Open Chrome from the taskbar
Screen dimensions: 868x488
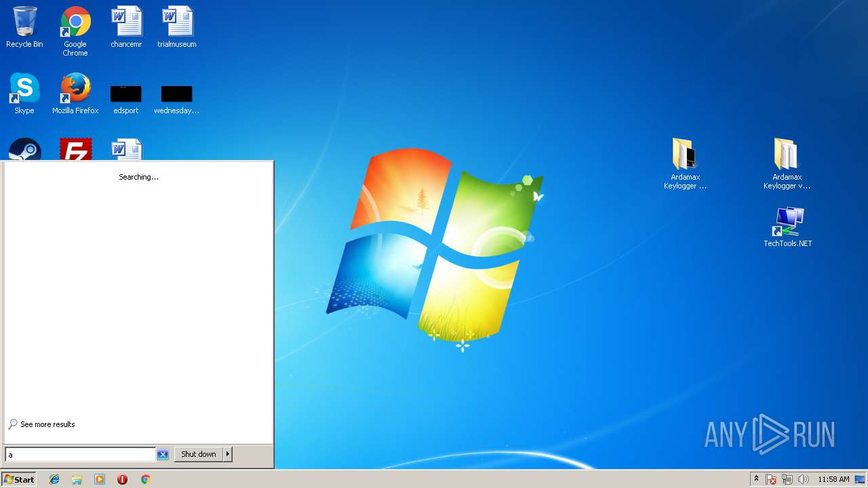pyautogui.click(x=145, y=479)
